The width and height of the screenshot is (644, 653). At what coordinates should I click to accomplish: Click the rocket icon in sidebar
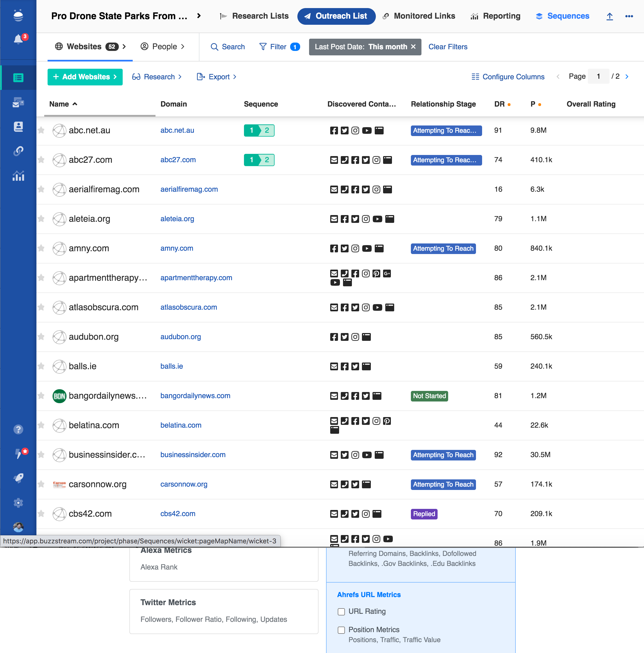tap(18, 478)
